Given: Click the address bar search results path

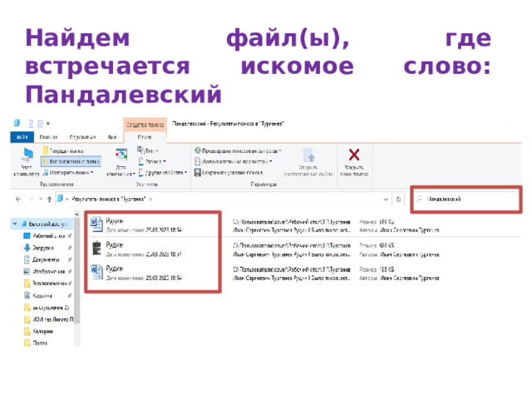Looking at the screenshot, I should [109, 199].
